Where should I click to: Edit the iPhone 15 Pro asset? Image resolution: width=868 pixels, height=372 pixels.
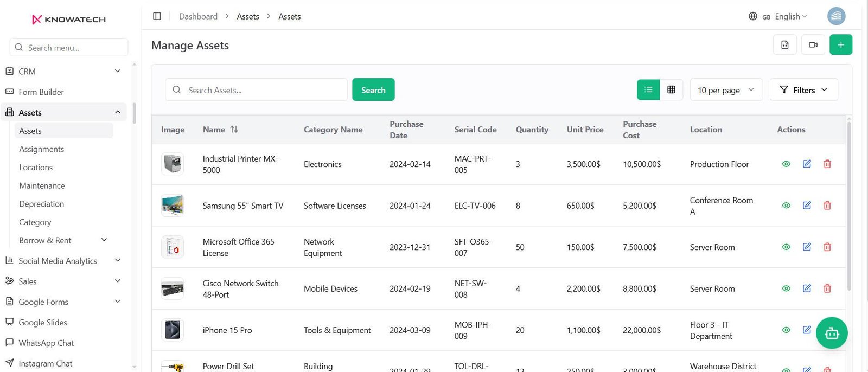click(807, 330)
